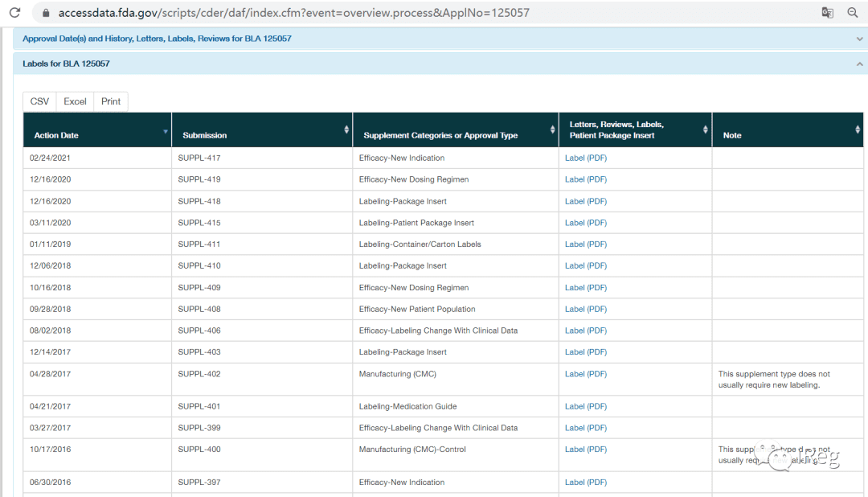The height and width of the screenshot is (497, 868).
Task: Click the URL address bar field
Action: pos(420,13)
